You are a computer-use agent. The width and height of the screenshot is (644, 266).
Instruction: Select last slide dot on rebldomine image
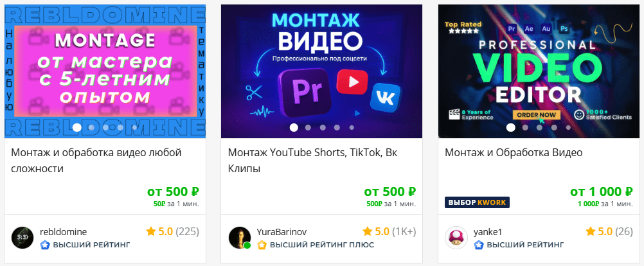134,128
